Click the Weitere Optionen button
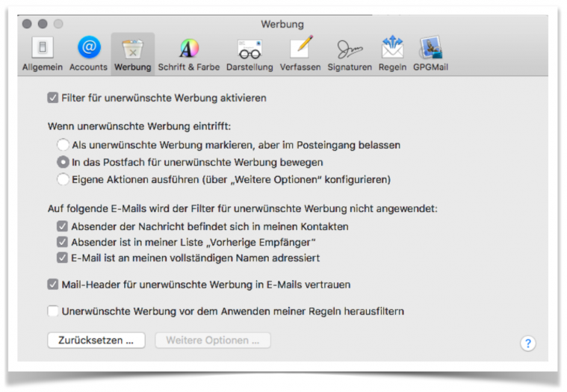The width and height of the screenshot is (567, 392). tap(213, 340)
